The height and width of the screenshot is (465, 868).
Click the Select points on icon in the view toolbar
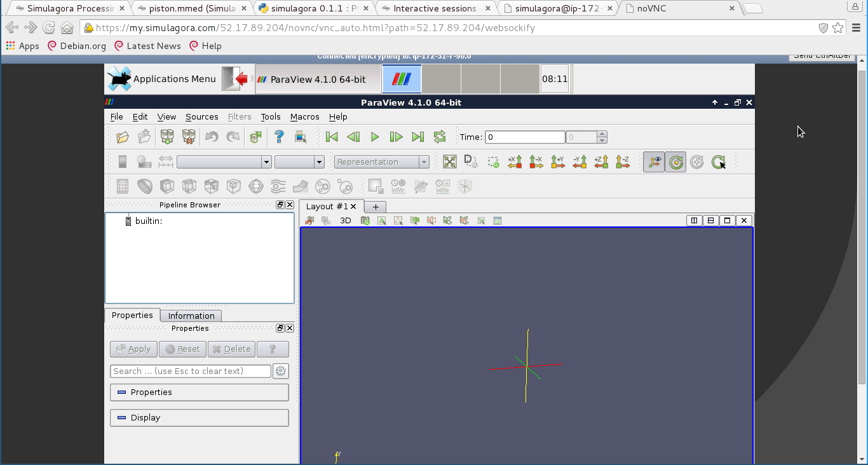coord(398,221)
